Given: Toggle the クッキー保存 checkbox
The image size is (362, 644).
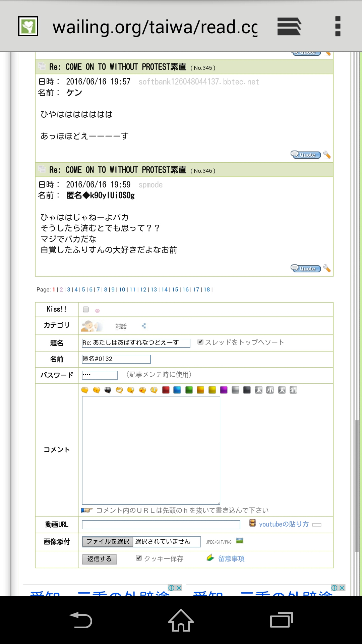Looking at the screenshot, I should (x=139, y=558).
